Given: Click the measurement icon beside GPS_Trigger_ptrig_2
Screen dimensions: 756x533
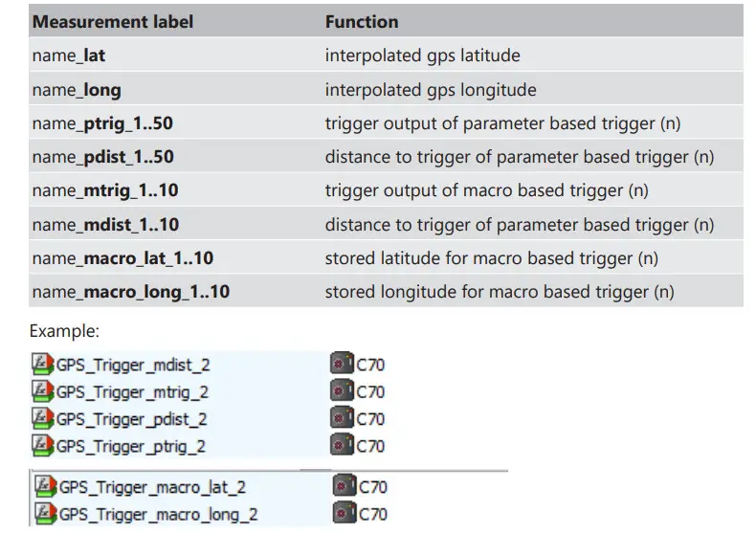Looking at the screenshot, I should pyautogui.click(x=42, y=445).
